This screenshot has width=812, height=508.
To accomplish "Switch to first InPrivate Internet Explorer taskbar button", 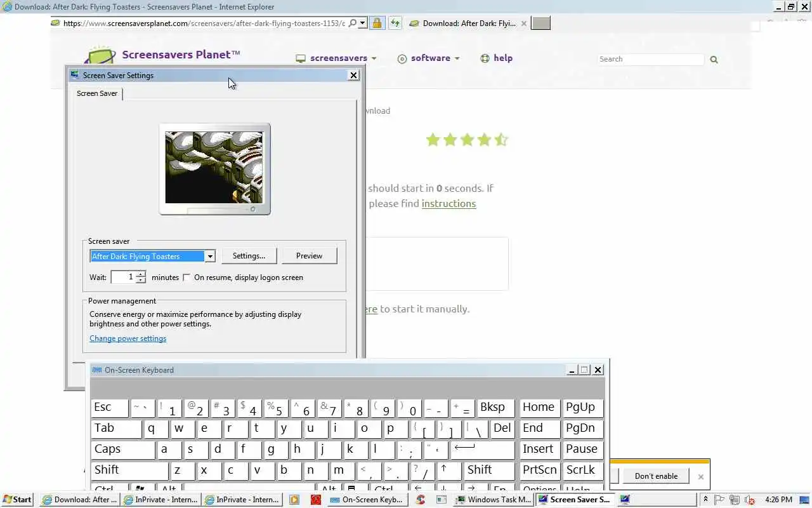I will 161,500.
